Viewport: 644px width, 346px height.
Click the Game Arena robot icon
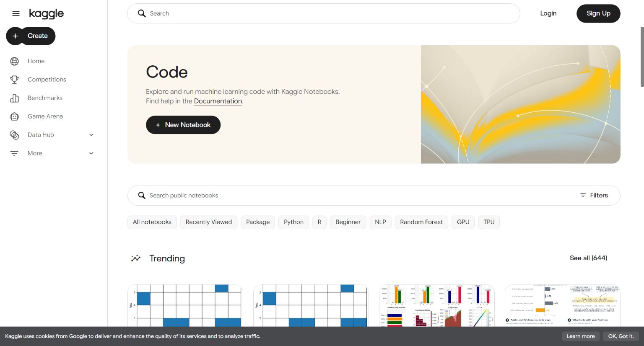14,116
